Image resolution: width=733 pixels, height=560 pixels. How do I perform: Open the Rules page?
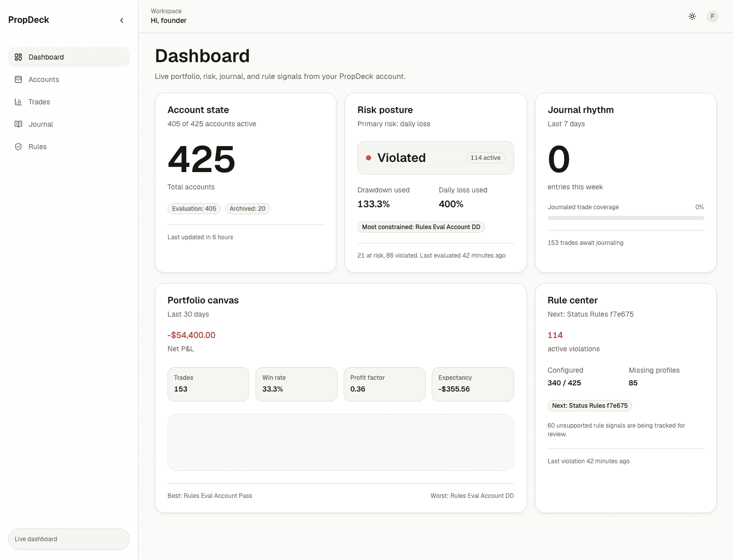click(x=69, y=147)
